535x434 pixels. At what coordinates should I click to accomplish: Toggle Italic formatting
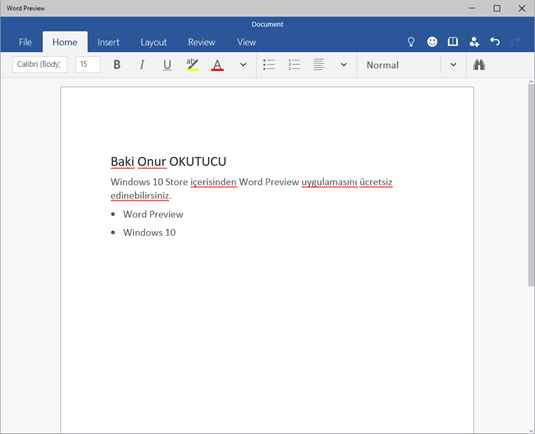142,64
